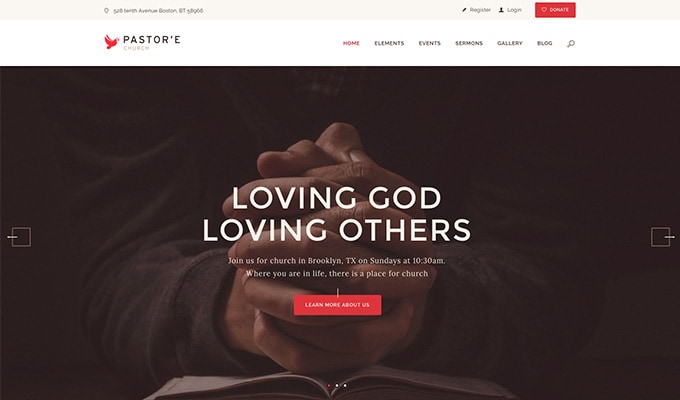Open the Elements menu
This screenshot has height=400, width=680.
389,43
